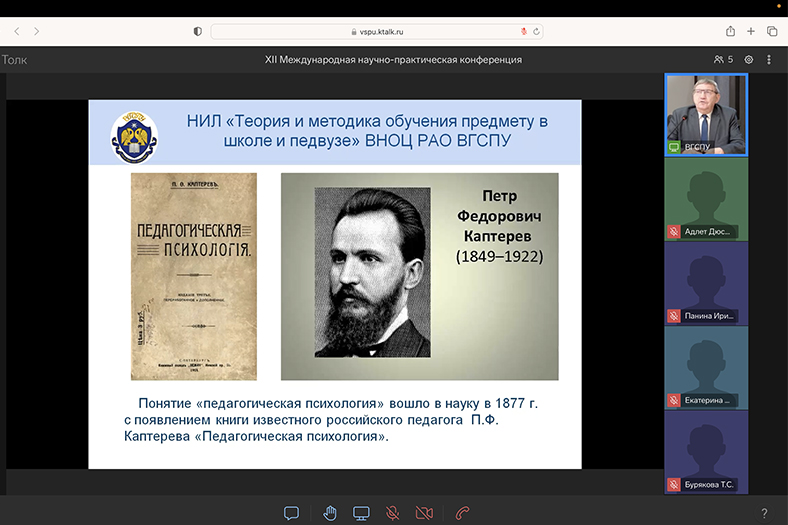
Task: Show the participants list
Action: pyautogui.click(x=723, y=60)
